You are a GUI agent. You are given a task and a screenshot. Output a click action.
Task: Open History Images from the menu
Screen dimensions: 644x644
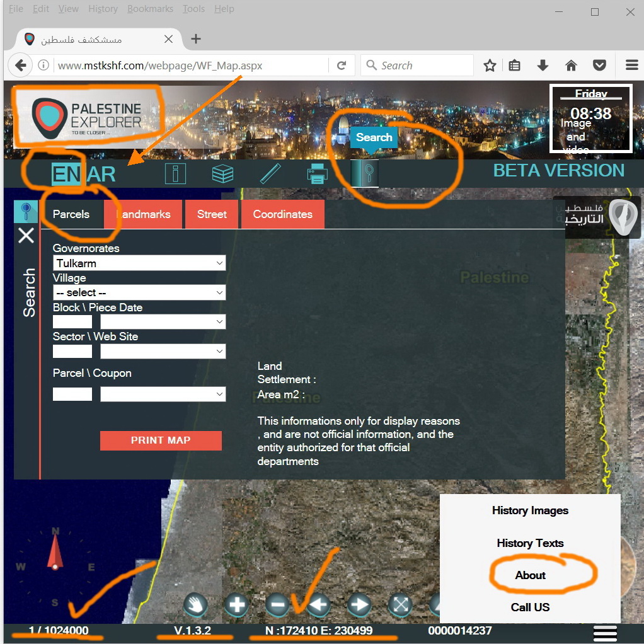click(530, 510)
